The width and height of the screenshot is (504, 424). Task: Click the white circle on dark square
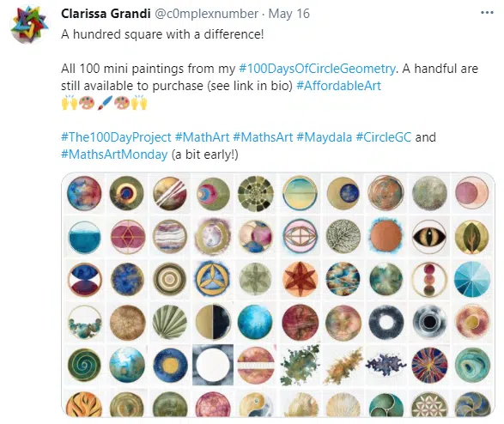(213, 365)
